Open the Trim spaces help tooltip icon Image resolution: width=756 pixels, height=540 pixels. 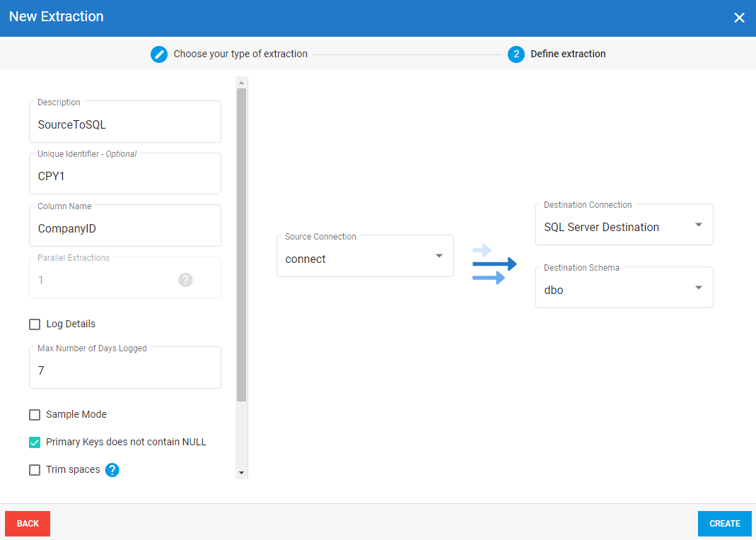pyautogui.click(x=112, y=470)
